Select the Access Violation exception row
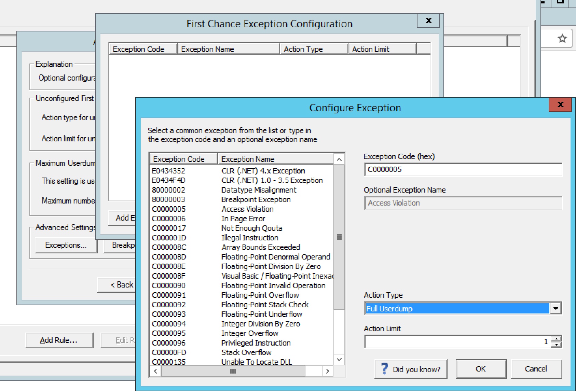Viewport: 576px width, 392px height. tap(247, 209)
